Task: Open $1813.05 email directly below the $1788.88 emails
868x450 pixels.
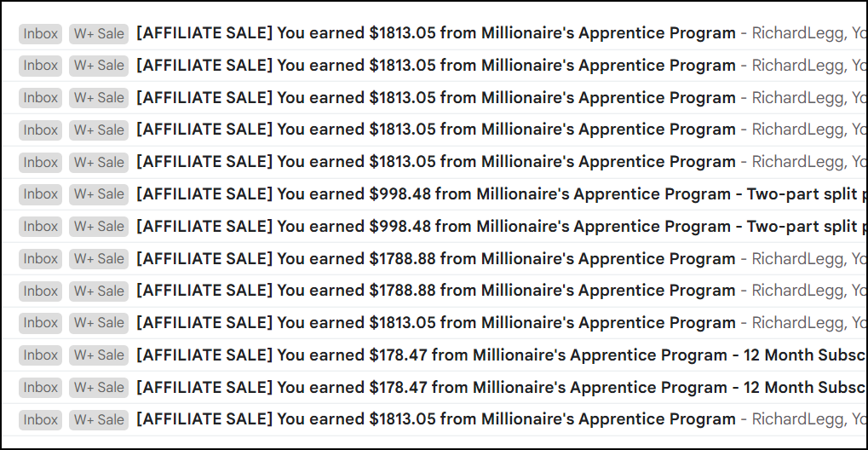Action: coord(435,322)
